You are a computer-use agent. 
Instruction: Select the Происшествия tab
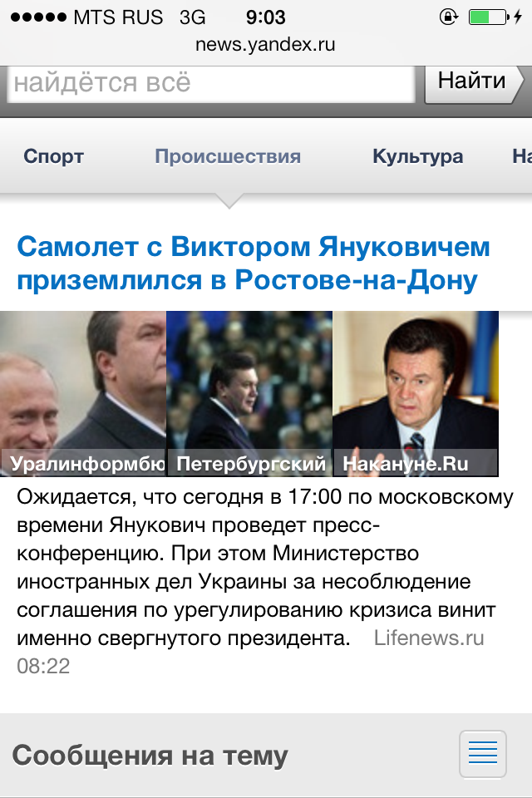coord(228,156)
